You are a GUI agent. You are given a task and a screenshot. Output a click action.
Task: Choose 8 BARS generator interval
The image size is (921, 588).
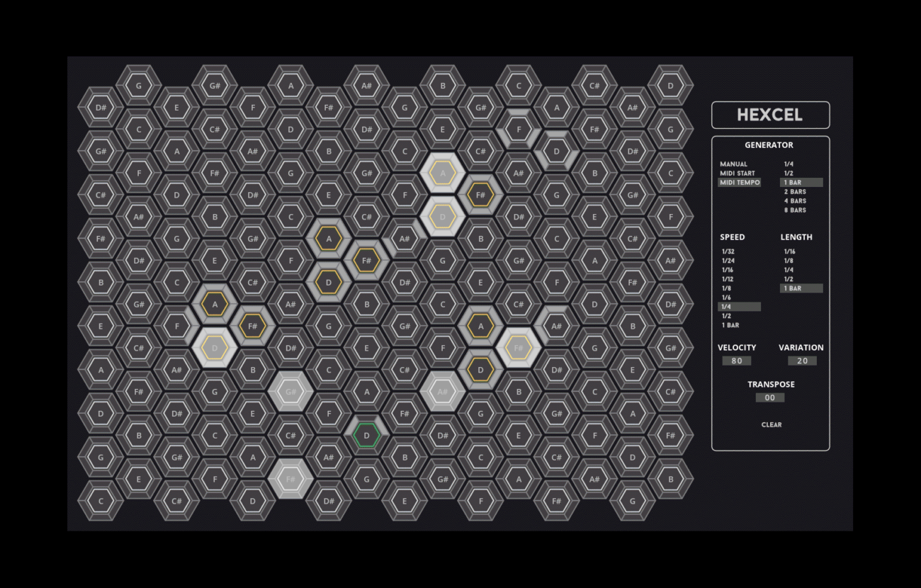click(x=795, y=210)
